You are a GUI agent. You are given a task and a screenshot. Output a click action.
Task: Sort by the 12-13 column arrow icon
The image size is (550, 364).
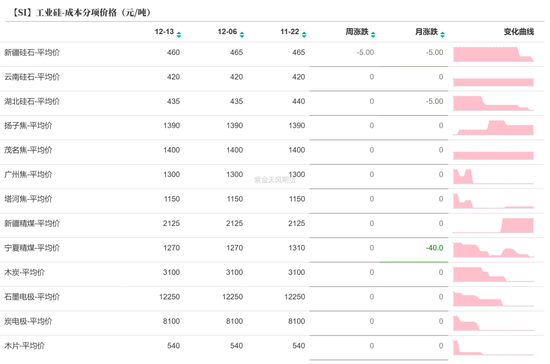pos(179,34)
